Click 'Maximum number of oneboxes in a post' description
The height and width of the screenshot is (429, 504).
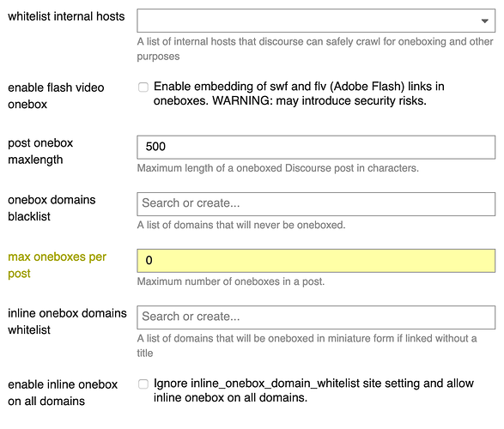click(x=231, y=281)
